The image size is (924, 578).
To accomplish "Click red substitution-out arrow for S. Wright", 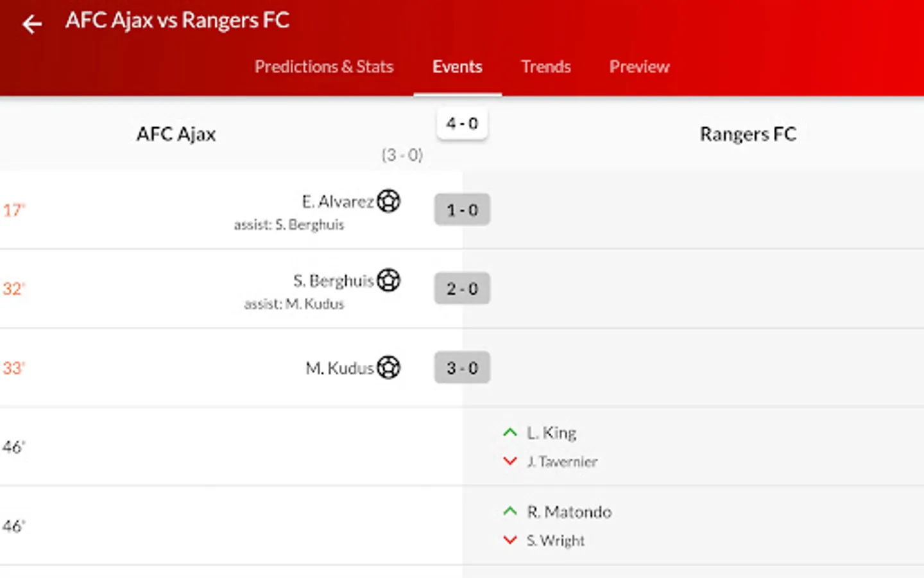I will [x=510, y=540].
